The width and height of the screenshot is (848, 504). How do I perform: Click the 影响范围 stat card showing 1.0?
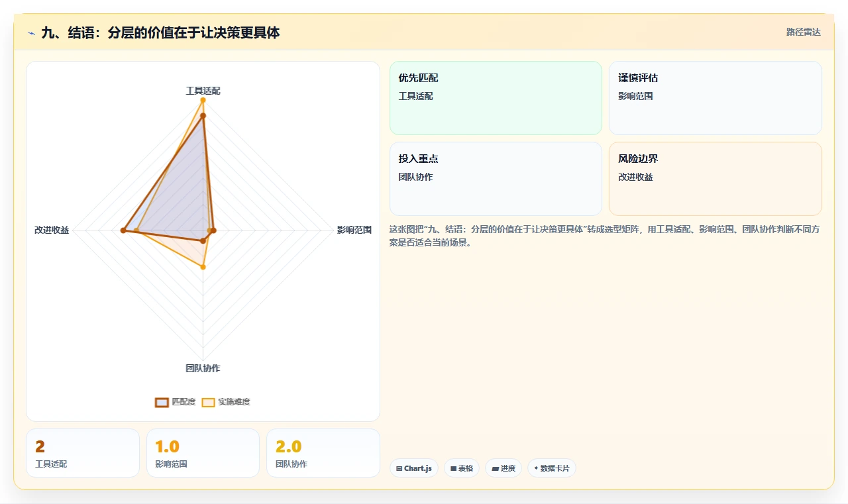203,453
